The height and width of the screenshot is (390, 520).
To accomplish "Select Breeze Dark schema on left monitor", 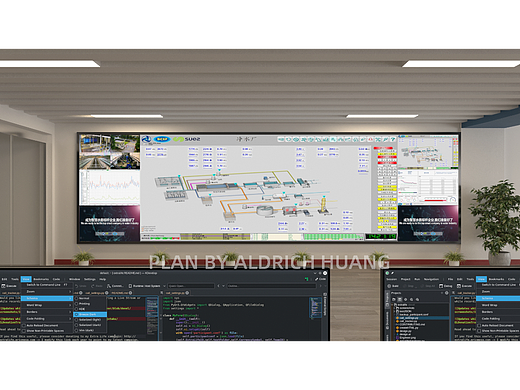I will tap(90, 314).
